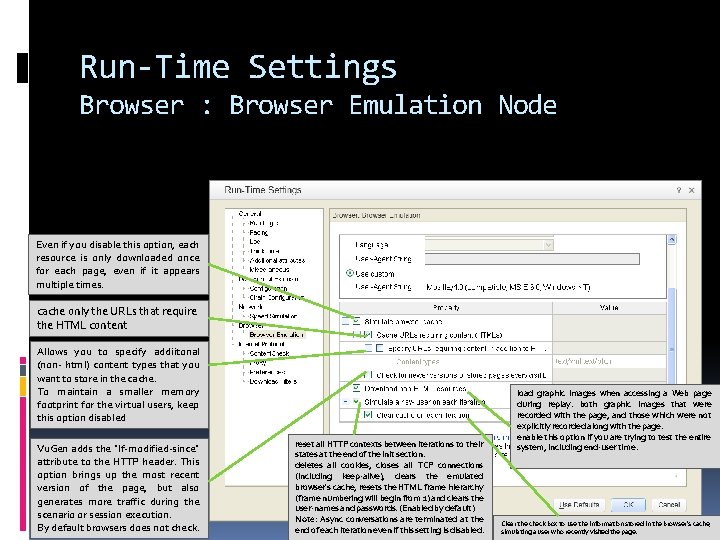Open the ContentCheck tree node
Image resolution: width=720 pixels, height=540 pixels.
[269, 354]
